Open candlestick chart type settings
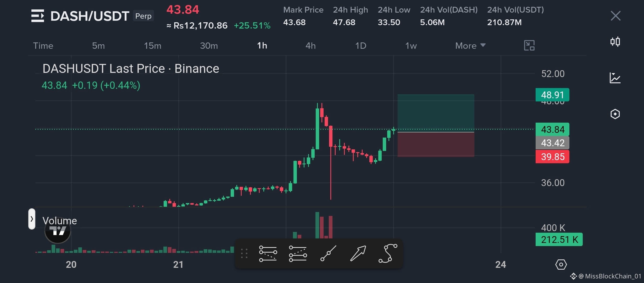The height and width of the screenshot is (283, 644). pyautogui.click(x=615, y=42)
